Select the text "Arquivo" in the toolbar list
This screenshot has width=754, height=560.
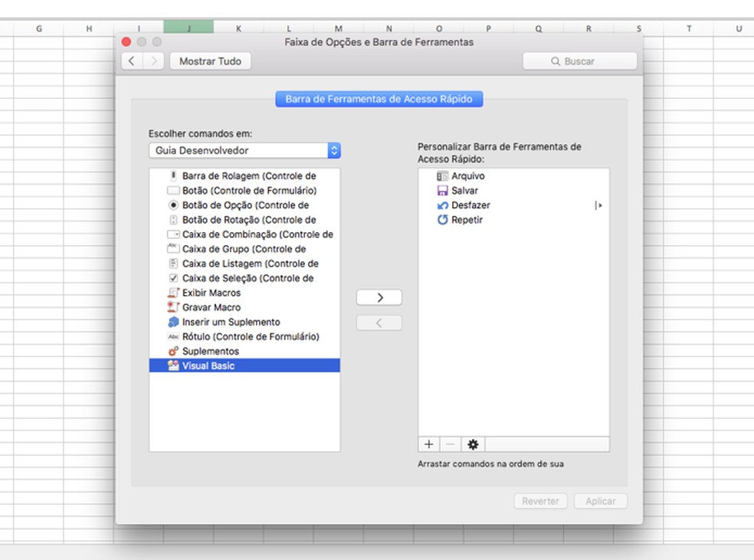coord(468,176)
